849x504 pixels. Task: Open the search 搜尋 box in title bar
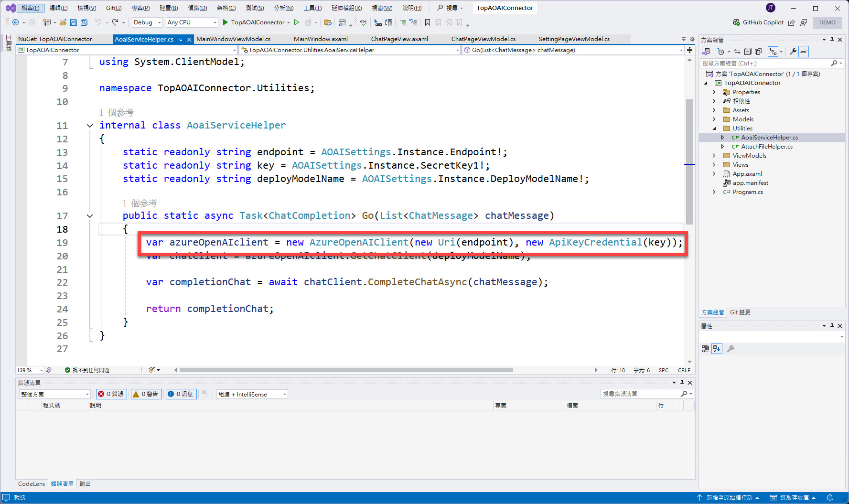tap(451, 8)
